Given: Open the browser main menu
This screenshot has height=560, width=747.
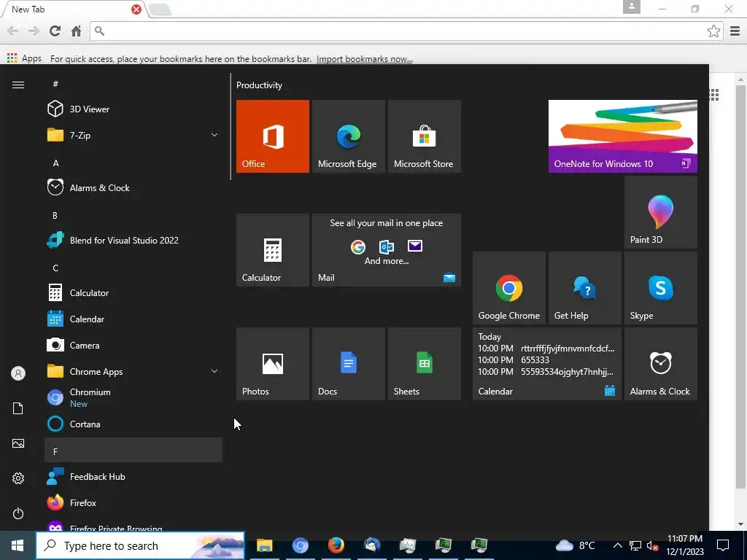Looking at the screenshot, I should [x=735, y=31].
